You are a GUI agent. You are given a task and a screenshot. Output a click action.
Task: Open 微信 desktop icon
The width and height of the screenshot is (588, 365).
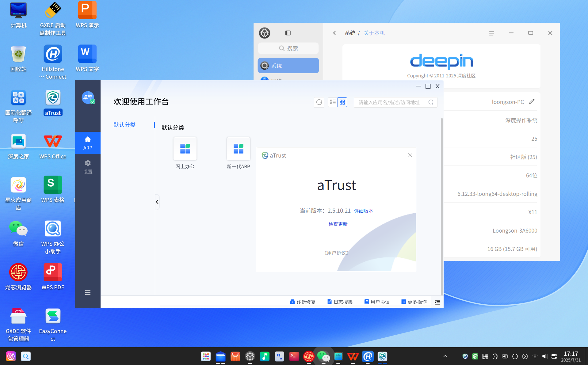point(18,234)
